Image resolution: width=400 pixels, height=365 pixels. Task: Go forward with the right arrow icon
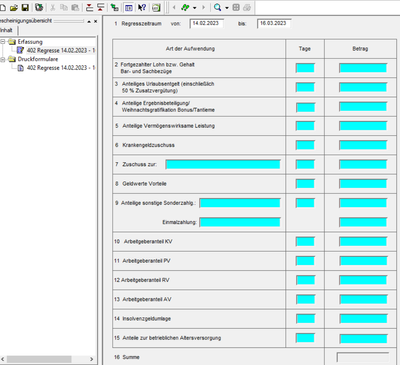coord(203,7)
